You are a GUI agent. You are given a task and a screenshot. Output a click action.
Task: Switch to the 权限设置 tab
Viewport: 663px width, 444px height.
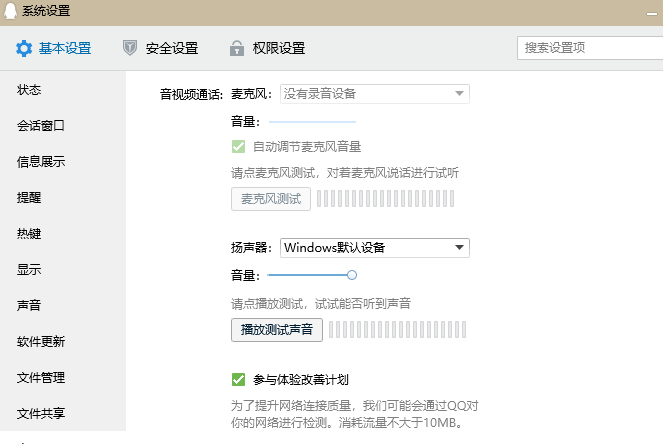[x=278, y=48]
